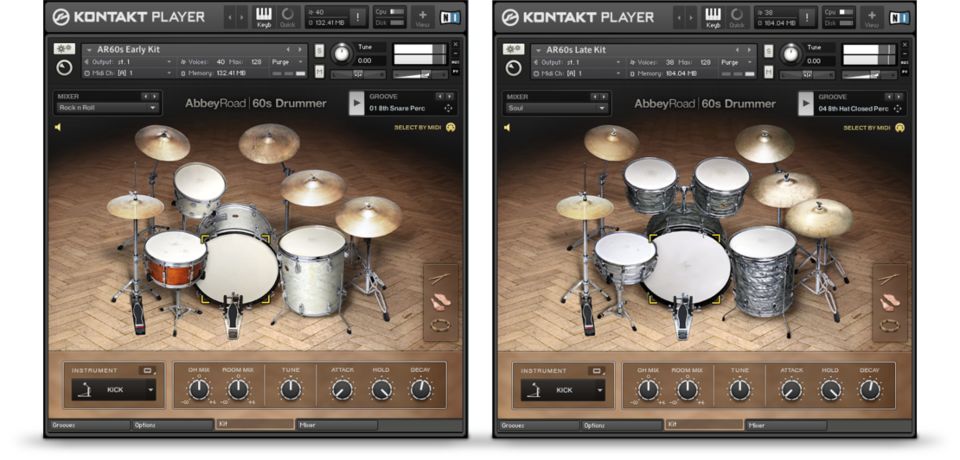The height and width of the screenshot is (460, 960).
Task: Open the Soul mixer preset dropdown
Action: pos(557,108)
